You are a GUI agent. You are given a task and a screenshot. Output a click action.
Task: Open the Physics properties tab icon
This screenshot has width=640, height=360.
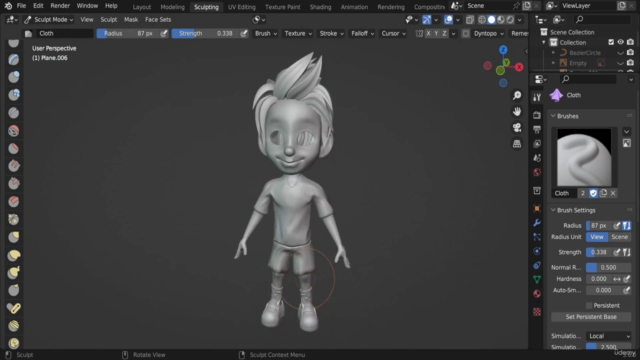point(537,251)
